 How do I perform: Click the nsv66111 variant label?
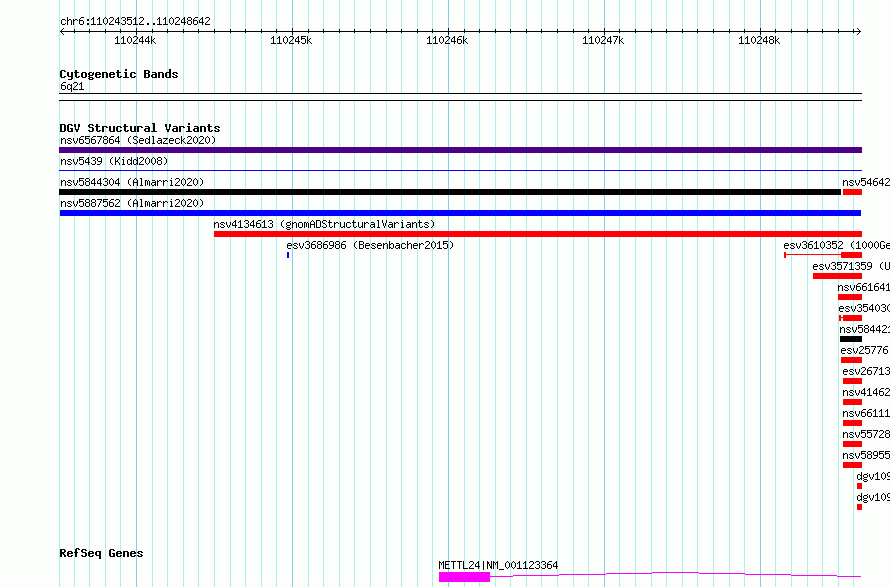tap(866, 413)
